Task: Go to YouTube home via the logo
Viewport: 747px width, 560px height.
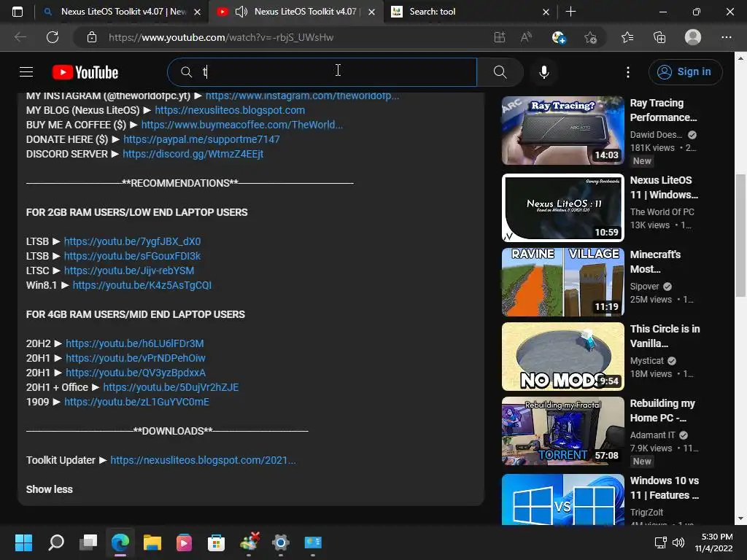Action: pos(85,72)
